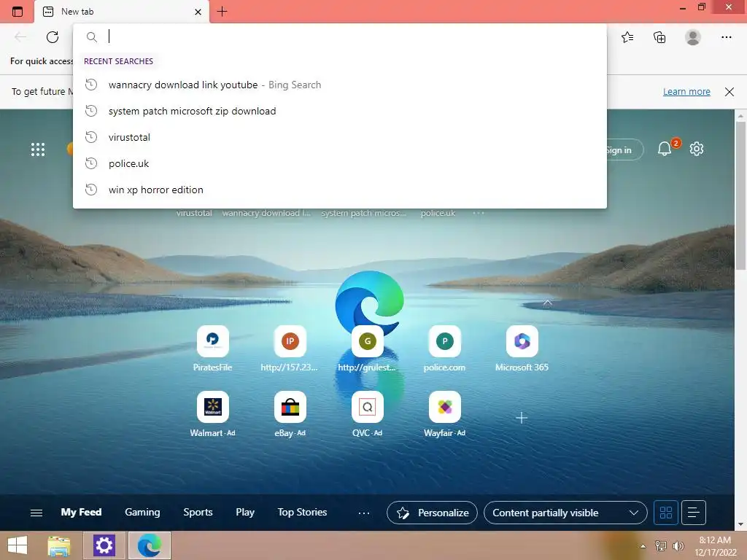This screenshot has height=560, width=747.
Task: Select recent search win xp horror edition
Action: [x=340, y=190]
